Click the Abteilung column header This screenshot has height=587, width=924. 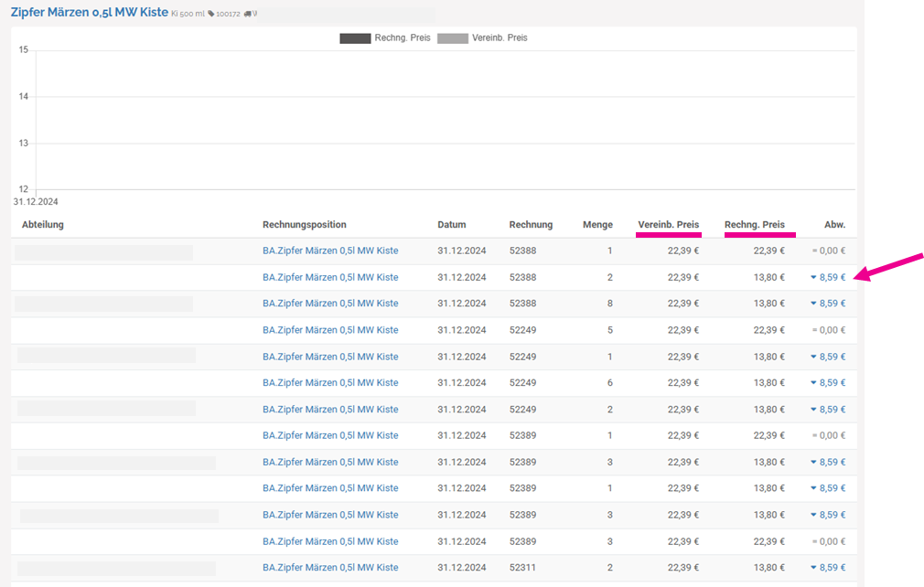click(x=42, y=224)
